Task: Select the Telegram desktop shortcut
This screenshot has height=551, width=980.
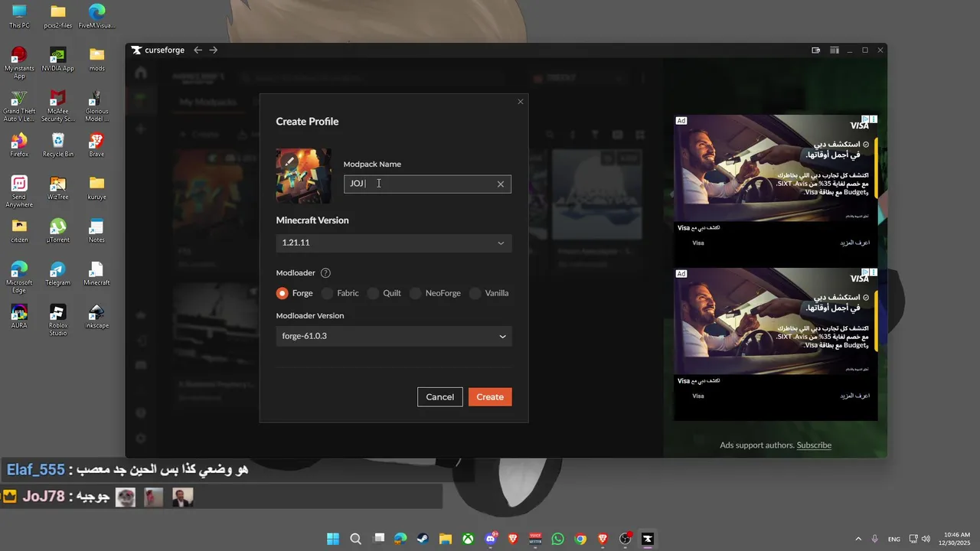Action: coord(57,273)
